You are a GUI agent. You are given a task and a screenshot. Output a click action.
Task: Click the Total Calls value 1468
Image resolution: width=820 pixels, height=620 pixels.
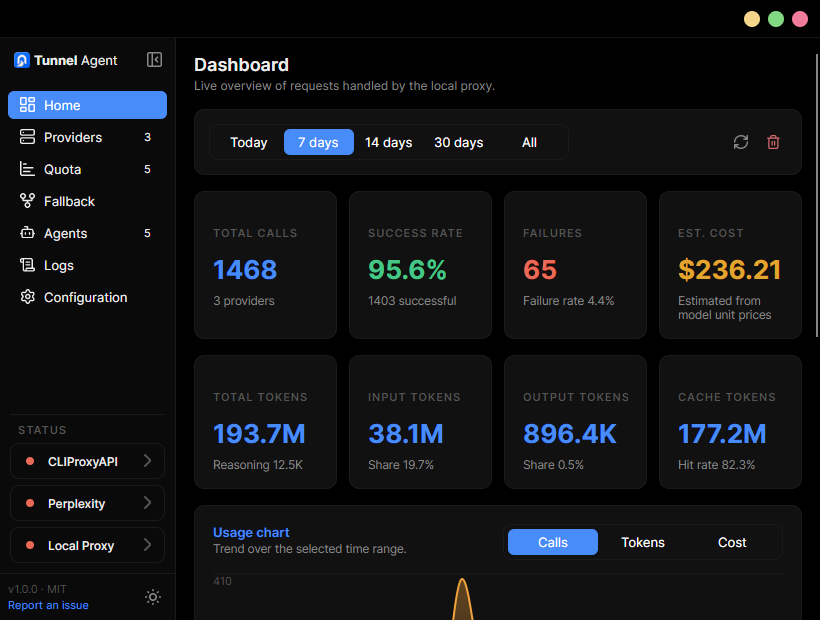tap(245, 270)
